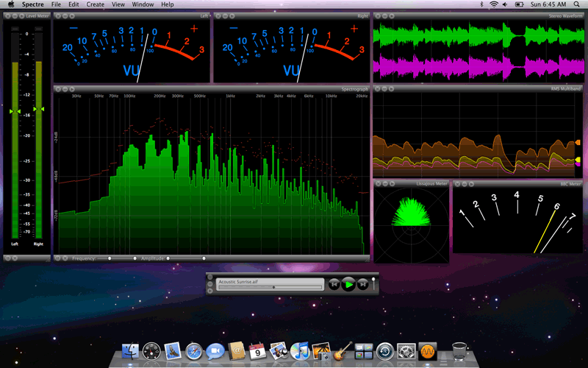This screenshot has height=368, width=588.
Task: Open System Preferences from the Dock
Action: click(x=406, y=352)
